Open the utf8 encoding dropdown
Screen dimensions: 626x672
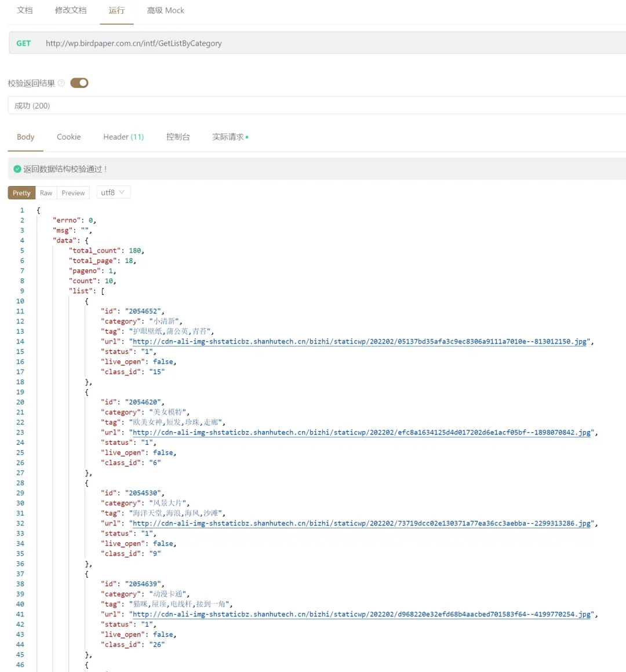pyautogui.click(x=112, y=192)
